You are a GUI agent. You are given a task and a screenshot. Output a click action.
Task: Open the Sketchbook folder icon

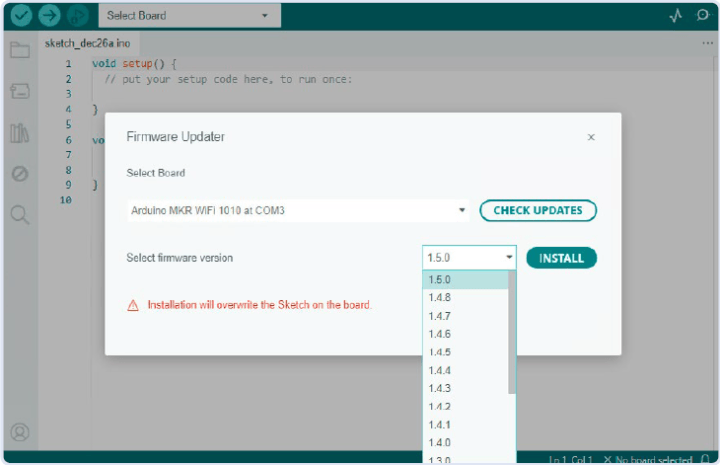pyautogui.click(x=20, y=49)
